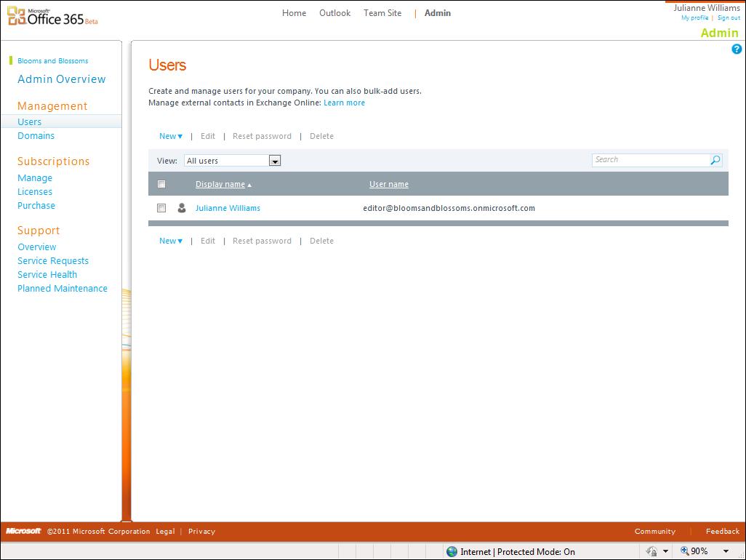Click the Microsoft logo in the footer
The height and width of the screenshot is (560, 746).
23,531
